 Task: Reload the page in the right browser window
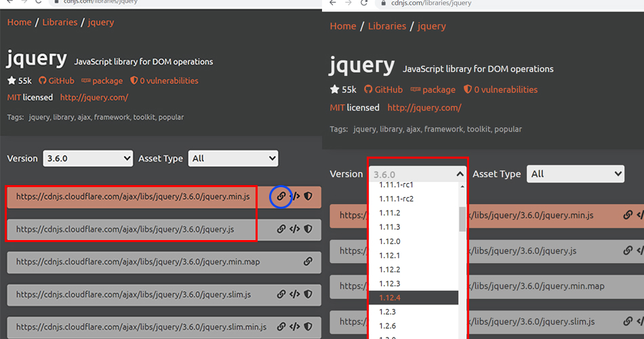click(364, 3)
